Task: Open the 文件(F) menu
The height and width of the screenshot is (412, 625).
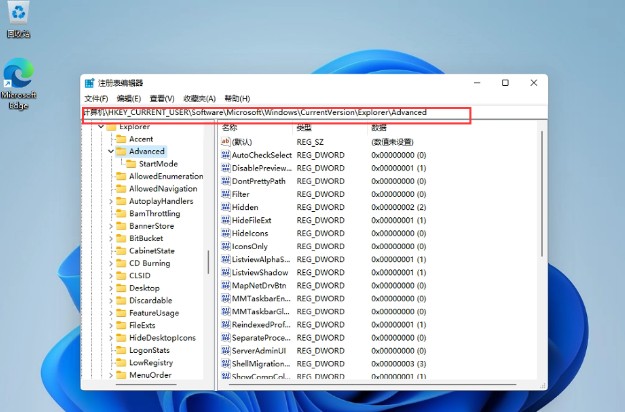Action: pos(96,98)
